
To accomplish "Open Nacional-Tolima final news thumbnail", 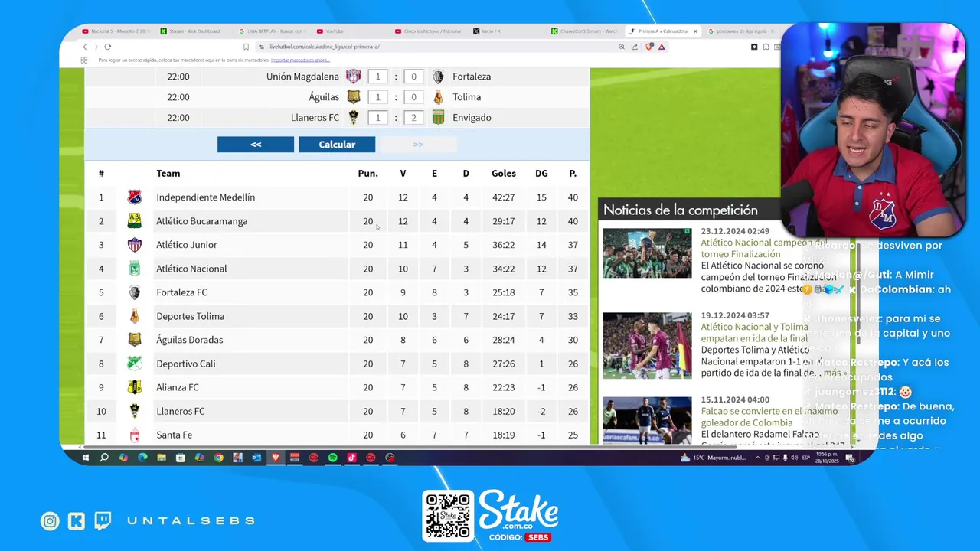I will [x=647, y=345].
